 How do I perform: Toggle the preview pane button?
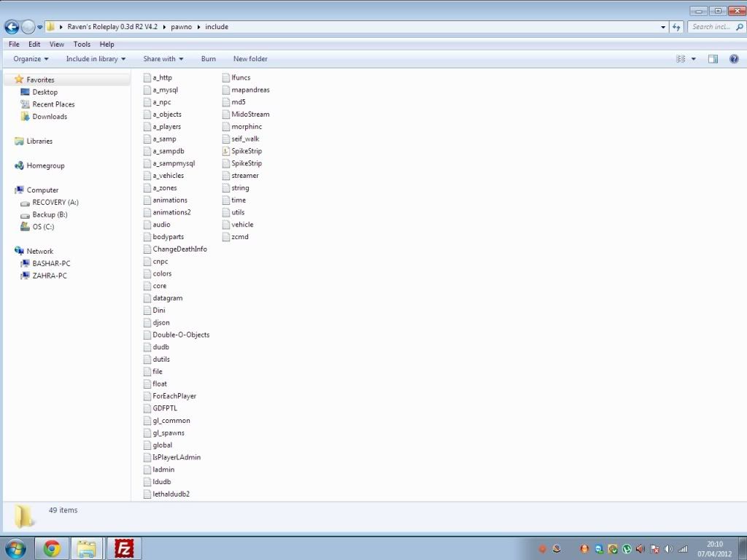713,59
